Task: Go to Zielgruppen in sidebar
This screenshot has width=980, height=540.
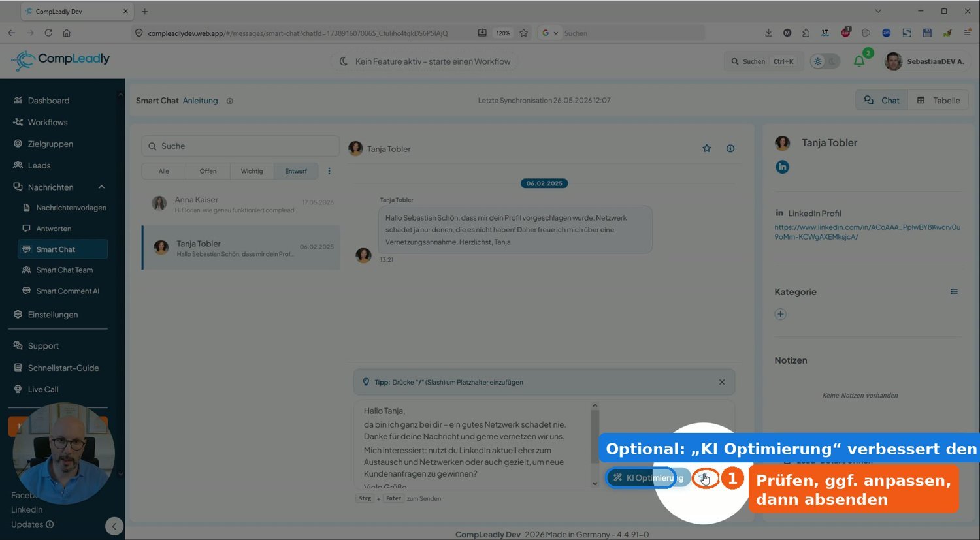Action: click(x=50, y=144)
